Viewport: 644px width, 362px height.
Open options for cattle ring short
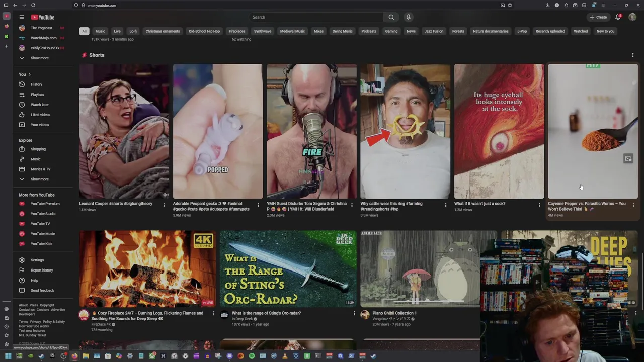pos(446,205)
